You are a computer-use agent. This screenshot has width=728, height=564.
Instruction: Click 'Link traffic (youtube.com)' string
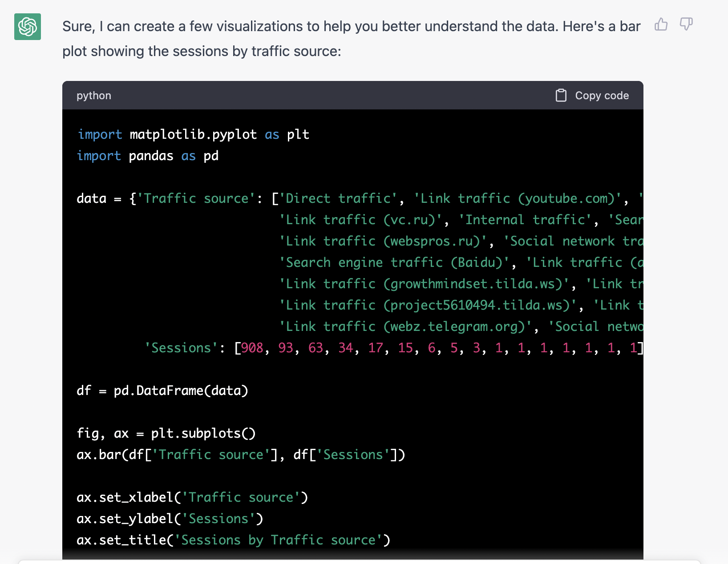pyautogui.click(x=518, y=198)
